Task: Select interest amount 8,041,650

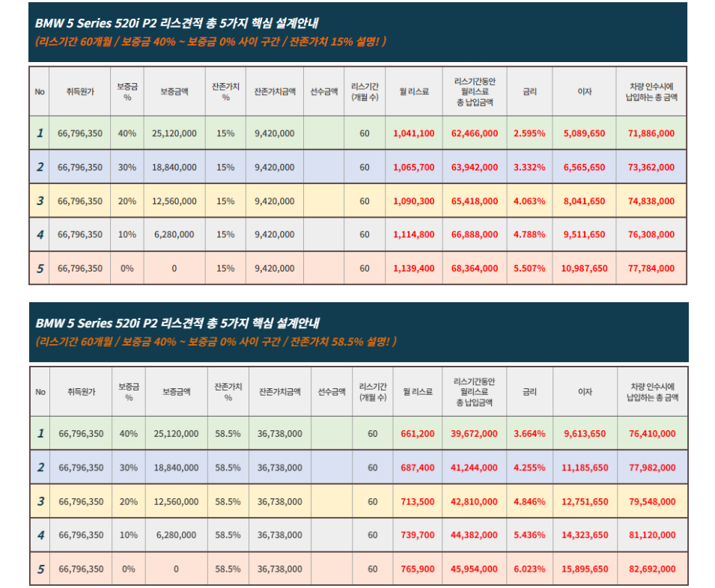Action: click(x=584, y=200)
